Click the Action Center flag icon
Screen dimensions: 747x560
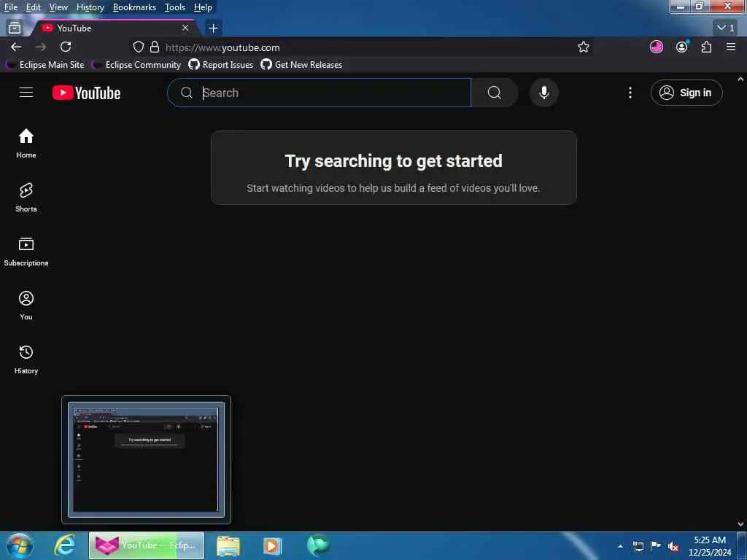[656, 546]
